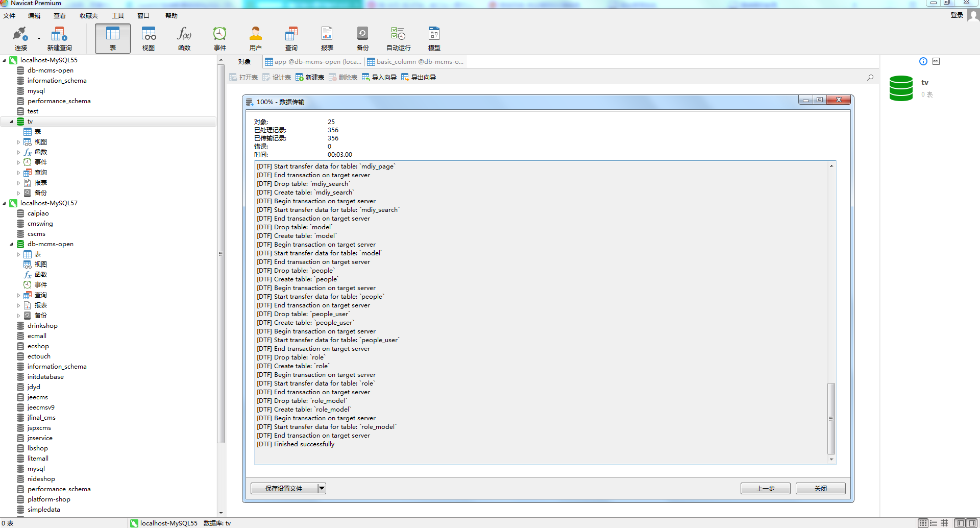The height and width of the screenshot is (528, 980).
Task: Collapse the tv database node
Action: click(x=11, y=122)
